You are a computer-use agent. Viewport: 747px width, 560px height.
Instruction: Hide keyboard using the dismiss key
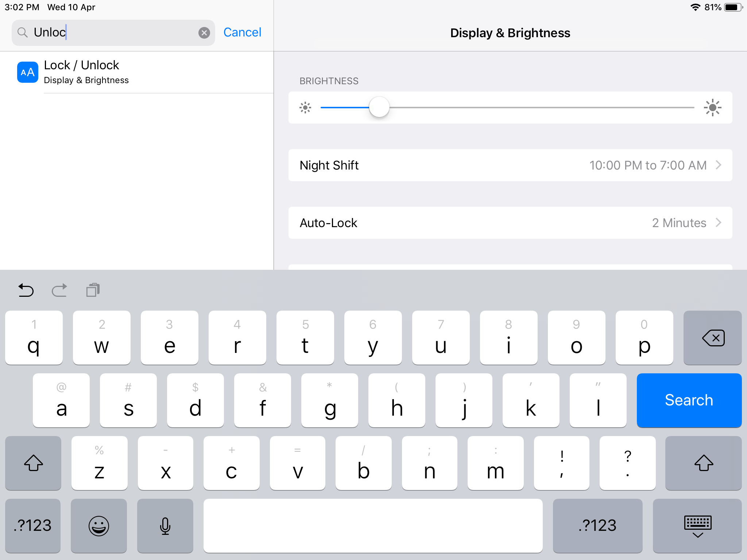(697, 526)
